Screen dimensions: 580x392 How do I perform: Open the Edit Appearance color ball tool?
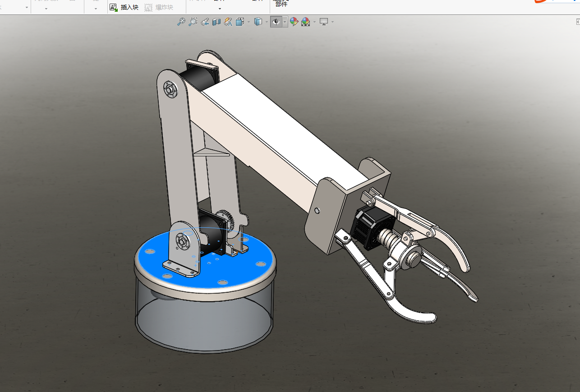[294, 22]
